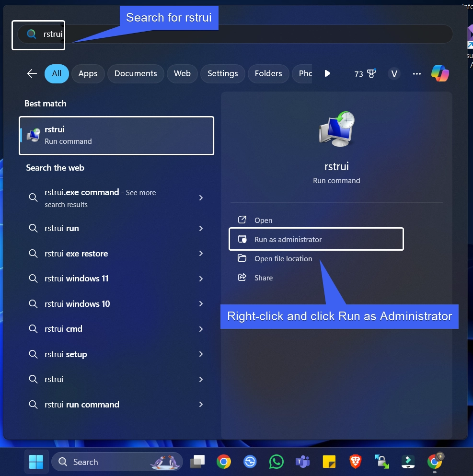
Task: Expand rstrui.exe command web result arrow
Action: pos(201,198)
